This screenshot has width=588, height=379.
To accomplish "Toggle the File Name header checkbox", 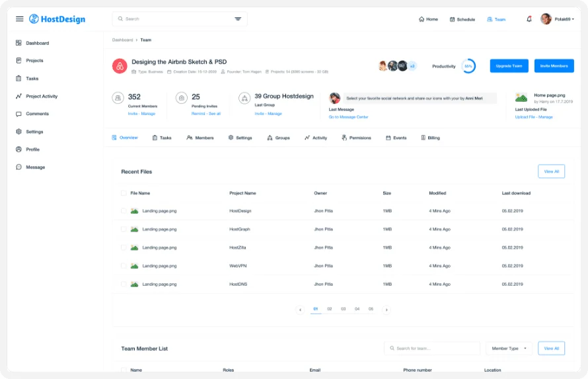I will (124, 193).
